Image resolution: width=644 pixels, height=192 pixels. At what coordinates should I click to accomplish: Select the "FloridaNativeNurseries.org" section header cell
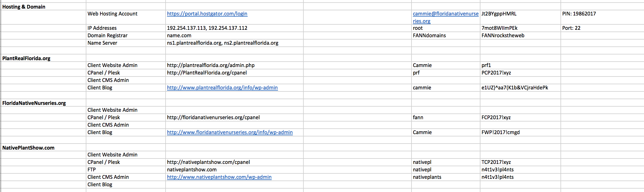click(x=34, y=103)
